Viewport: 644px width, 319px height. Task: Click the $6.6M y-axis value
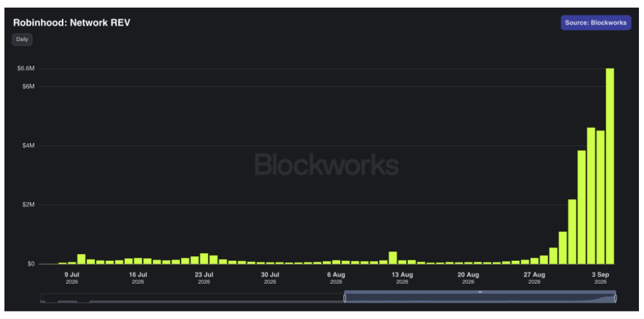25,68
